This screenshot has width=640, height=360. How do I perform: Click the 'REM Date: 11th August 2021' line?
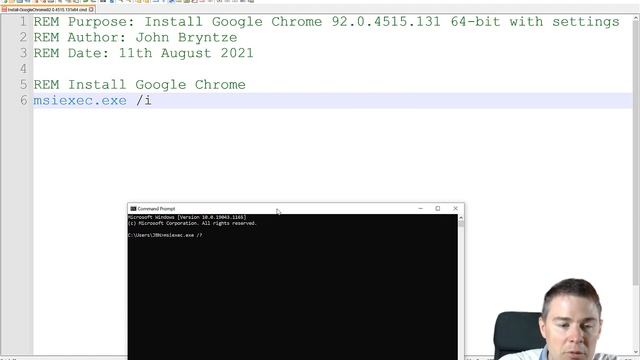click(x=143, y=53)
